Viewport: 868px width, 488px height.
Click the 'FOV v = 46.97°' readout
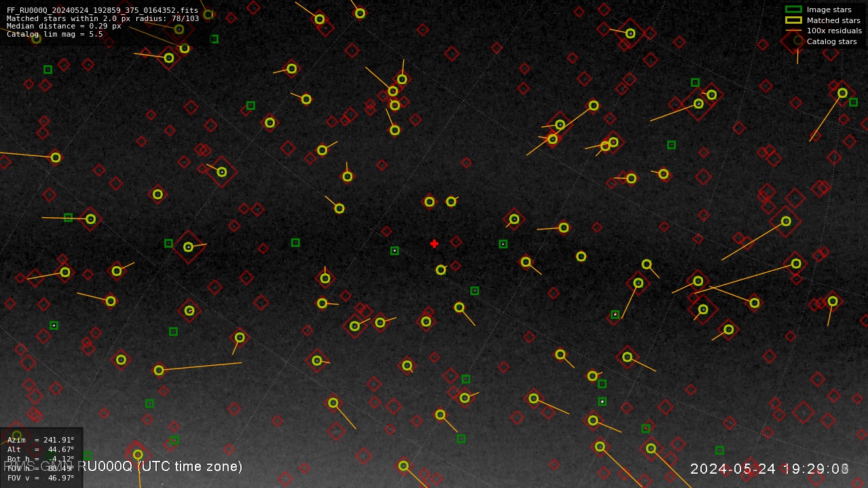coord(41,478)
